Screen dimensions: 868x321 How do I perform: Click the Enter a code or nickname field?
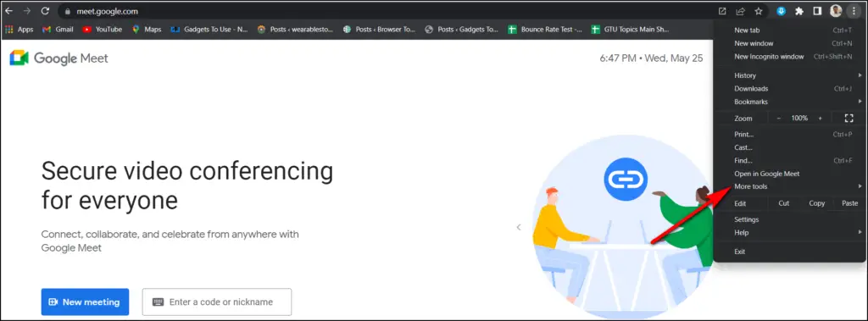(x=216, y=302)
